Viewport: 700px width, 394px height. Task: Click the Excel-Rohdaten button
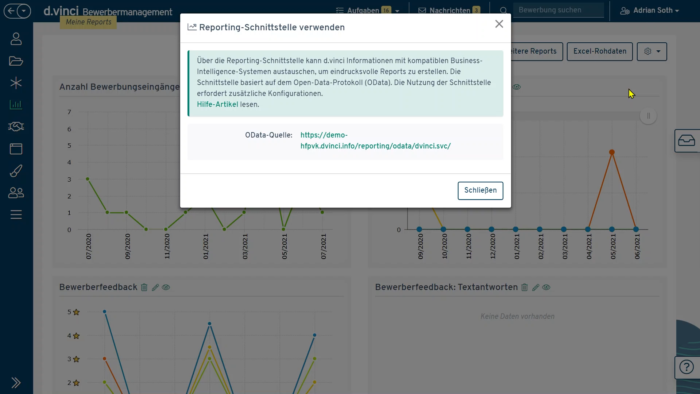(x=600, y=51)
